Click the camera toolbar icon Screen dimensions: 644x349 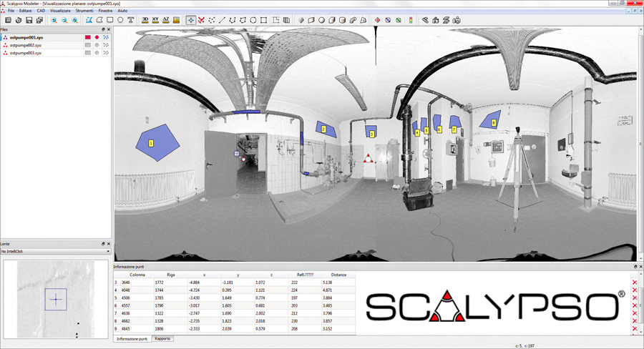tap(457, 20)
